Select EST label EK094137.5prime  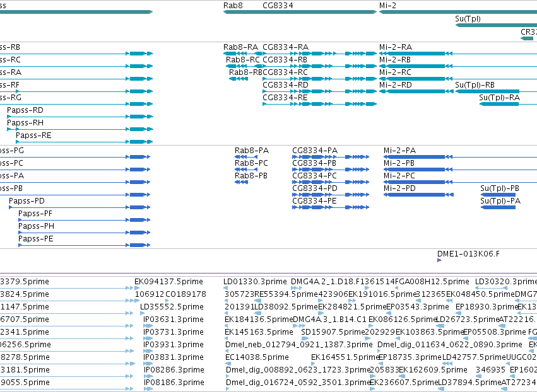[x=168, y=282]
